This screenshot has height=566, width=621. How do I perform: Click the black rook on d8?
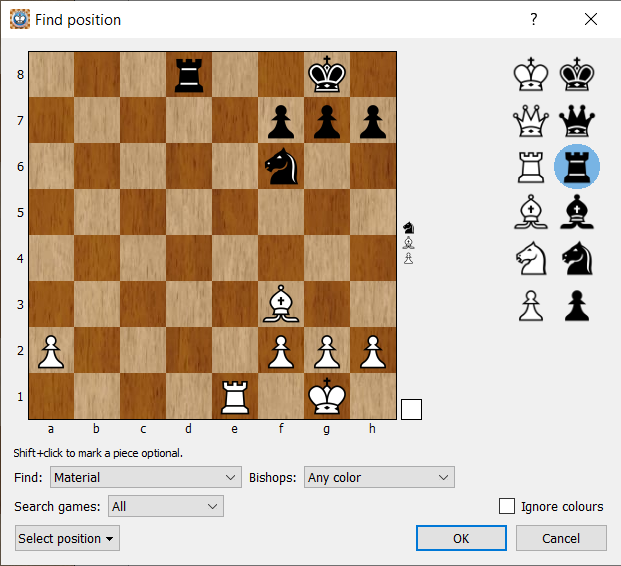pos(189,75)
